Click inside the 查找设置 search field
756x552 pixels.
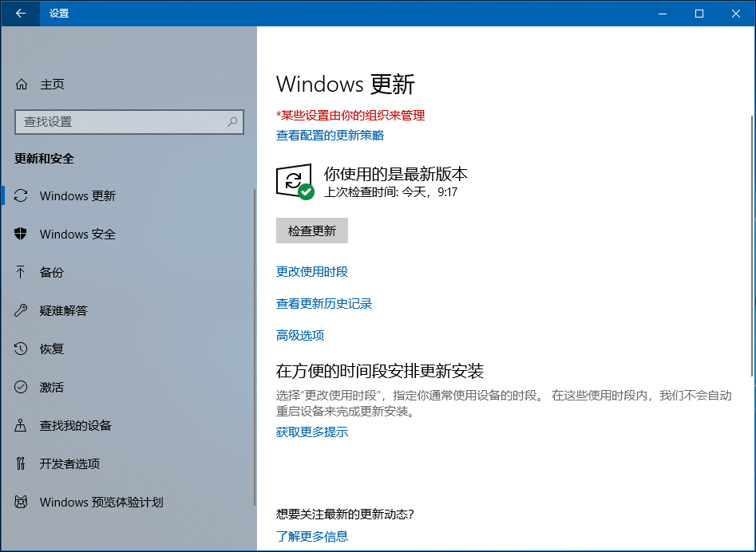[x=120, y=122]
